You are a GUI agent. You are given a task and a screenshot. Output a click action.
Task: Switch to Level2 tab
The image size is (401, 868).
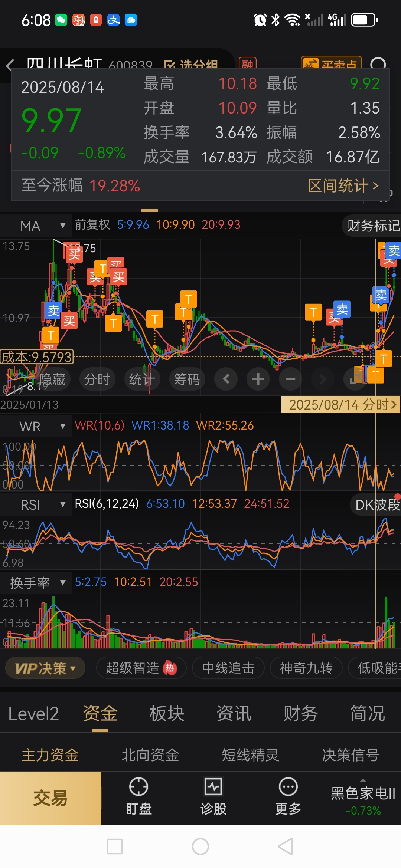[x=33, y=714]
